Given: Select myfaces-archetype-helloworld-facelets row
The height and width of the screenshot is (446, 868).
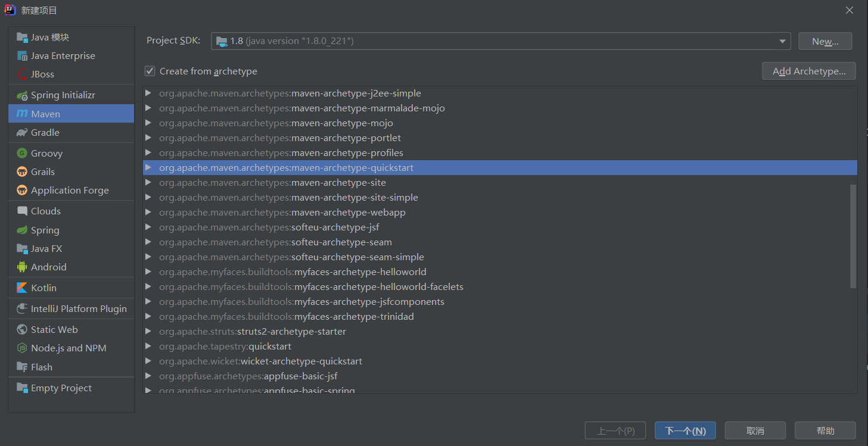Looking at the screenshot, I should [x=500, y=287].
